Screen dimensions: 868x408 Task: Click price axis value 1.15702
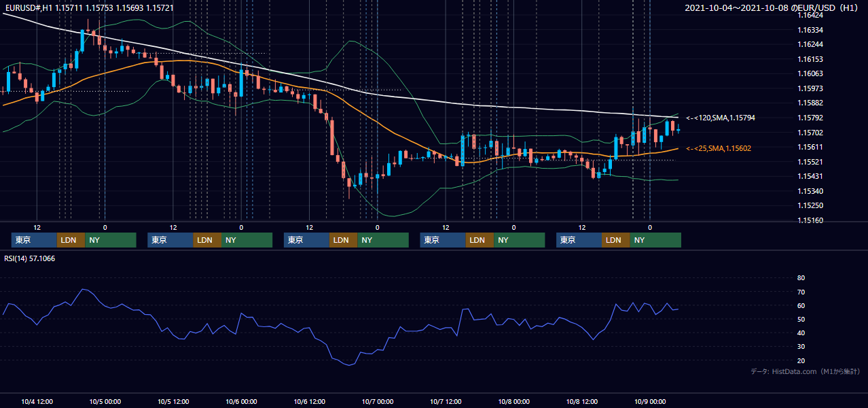[x=810, y=133]
